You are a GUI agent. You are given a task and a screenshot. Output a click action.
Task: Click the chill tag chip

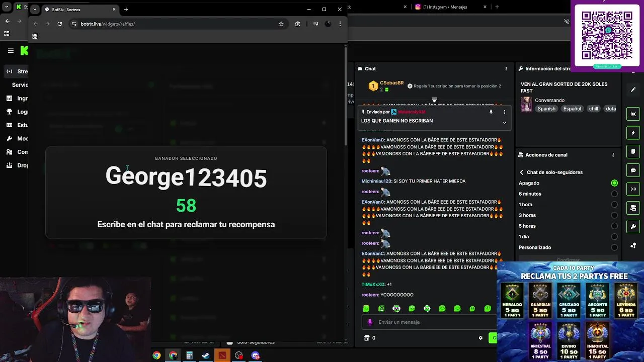[x=593, y=109]
